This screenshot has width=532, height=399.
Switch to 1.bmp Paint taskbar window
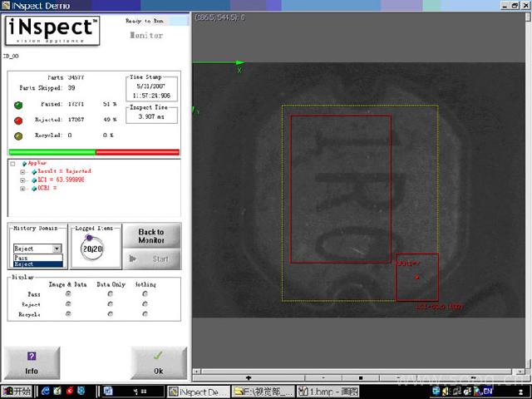(328, 391)
